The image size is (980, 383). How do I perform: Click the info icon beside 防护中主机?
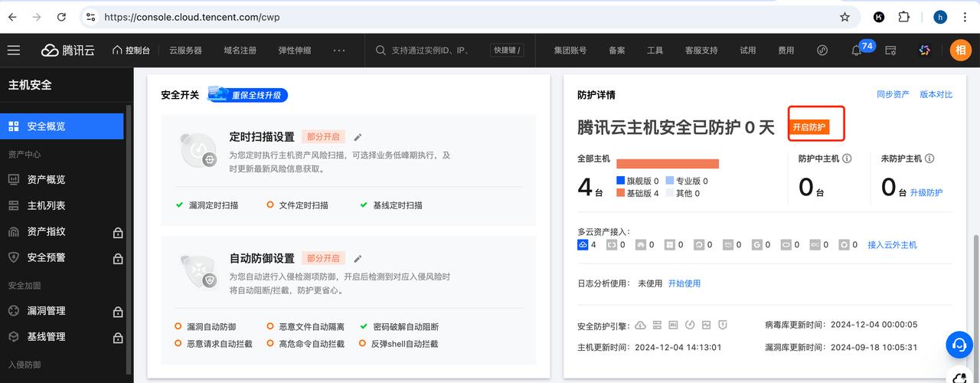pyautogui.click(x=847, y=159)
